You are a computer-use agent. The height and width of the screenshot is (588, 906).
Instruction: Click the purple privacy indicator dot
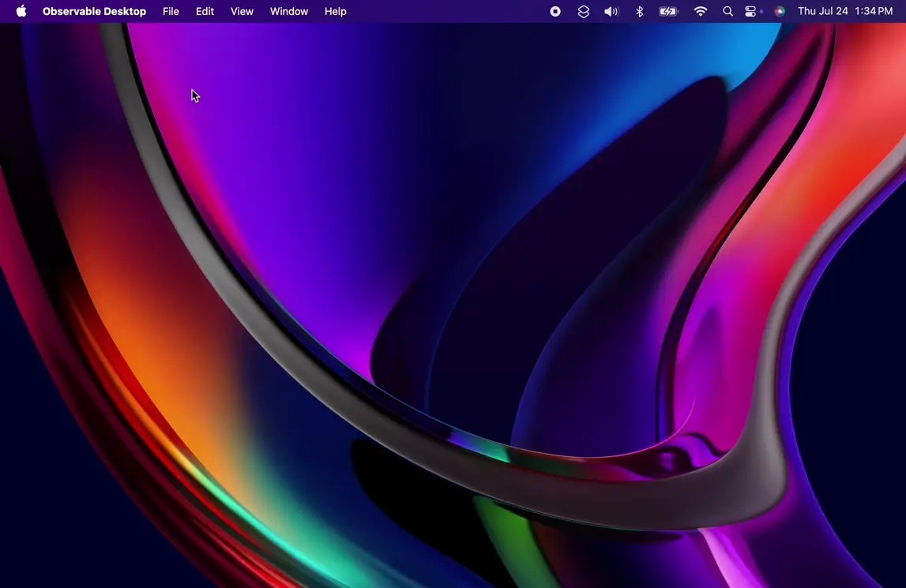tap(762, 11)
